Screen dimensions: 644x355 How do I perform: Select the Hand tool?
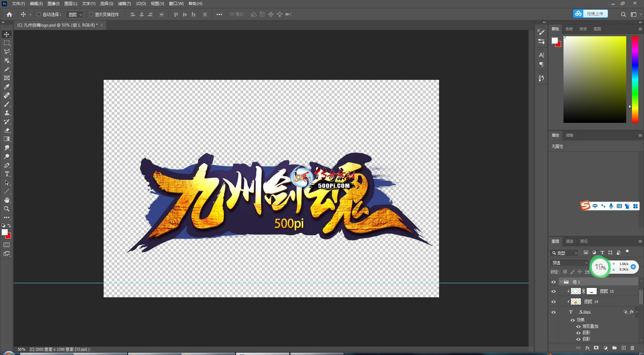(x=7, y=200)
